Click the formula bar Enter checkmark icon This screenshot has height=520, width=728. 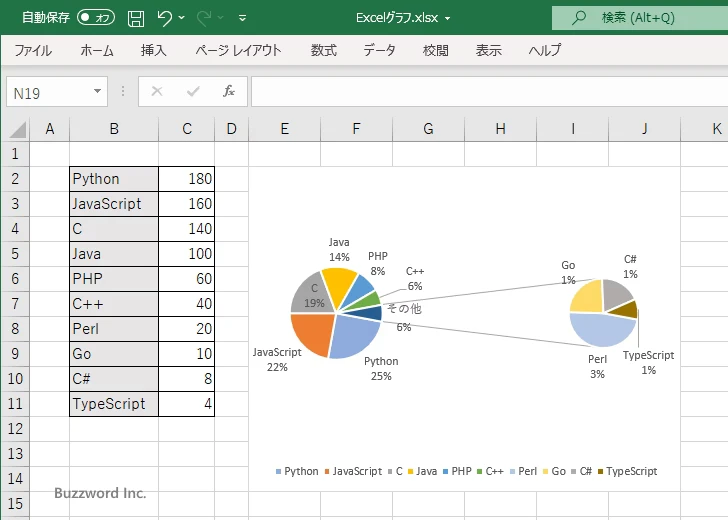[x=193, y=91]
